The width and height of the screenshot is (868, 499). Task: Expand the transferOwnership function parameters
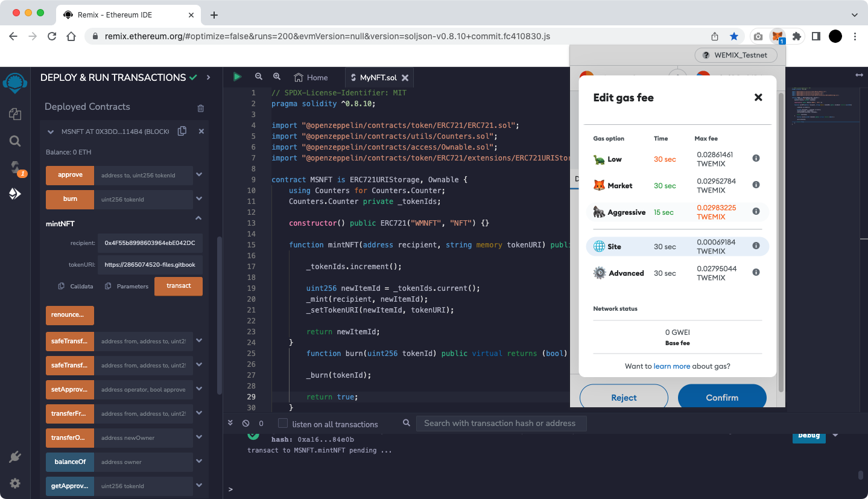click(x=199, y=437)
